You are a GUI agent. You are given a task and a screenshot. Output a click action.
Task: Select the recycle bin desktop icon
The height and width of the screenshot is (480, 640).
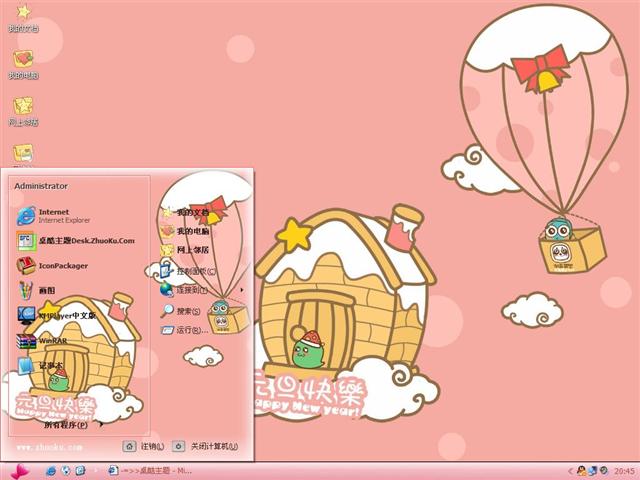coord(23,155)
